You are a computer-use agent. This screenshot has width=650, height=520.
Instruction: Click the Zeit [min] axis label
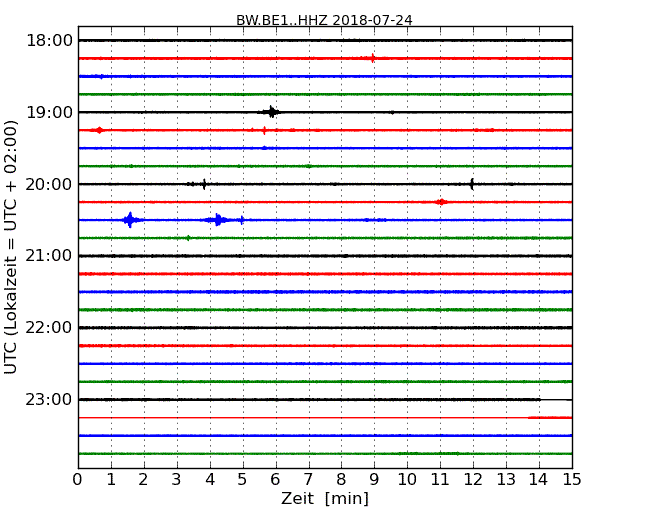click(325, 498)
